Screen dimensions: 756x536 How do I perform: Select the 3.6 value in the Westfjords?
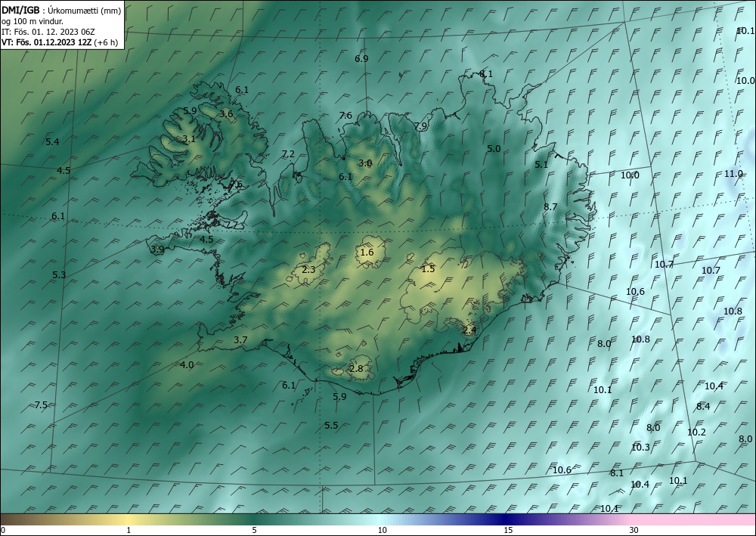[x=227, y=114]
